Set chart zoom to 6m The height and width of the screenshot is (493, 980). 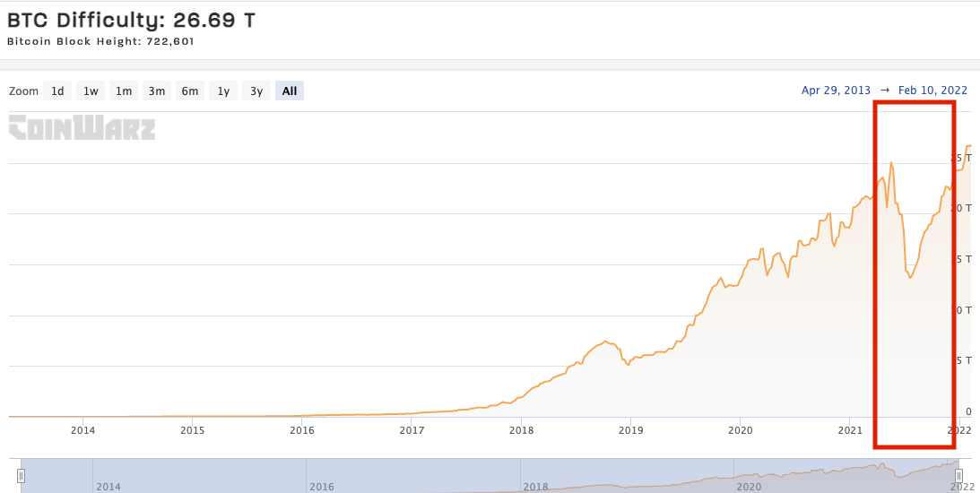[190, 91]
